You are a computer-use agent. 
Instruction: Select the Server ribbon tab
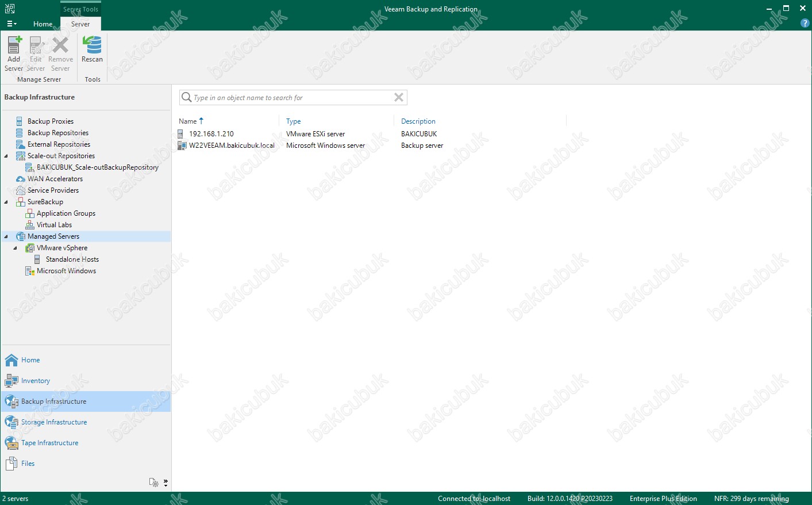click(x=80, y=24)
